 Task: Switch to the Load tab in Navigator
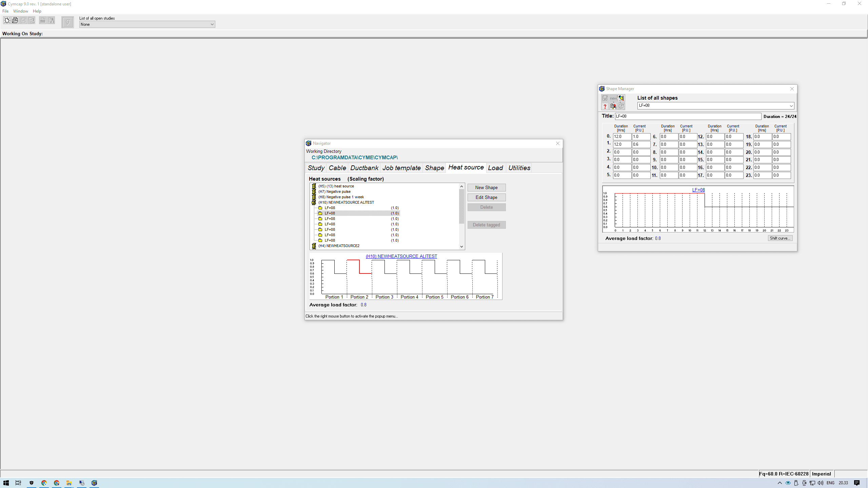pos(495,167)
